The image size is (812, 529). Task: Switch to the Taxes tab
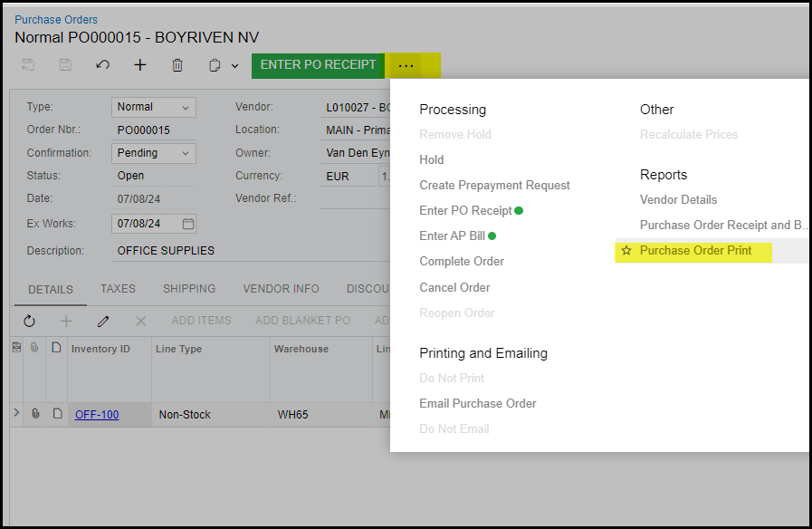118,289
